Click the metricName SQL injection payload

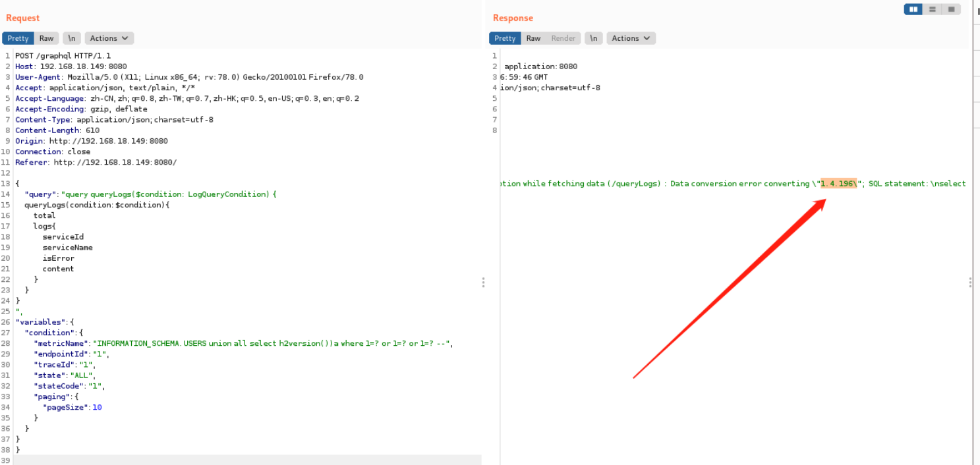[x=274, y=343]
